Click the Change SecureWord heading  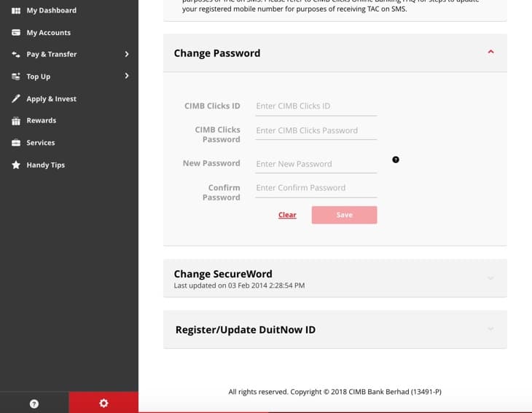[223, 274]
